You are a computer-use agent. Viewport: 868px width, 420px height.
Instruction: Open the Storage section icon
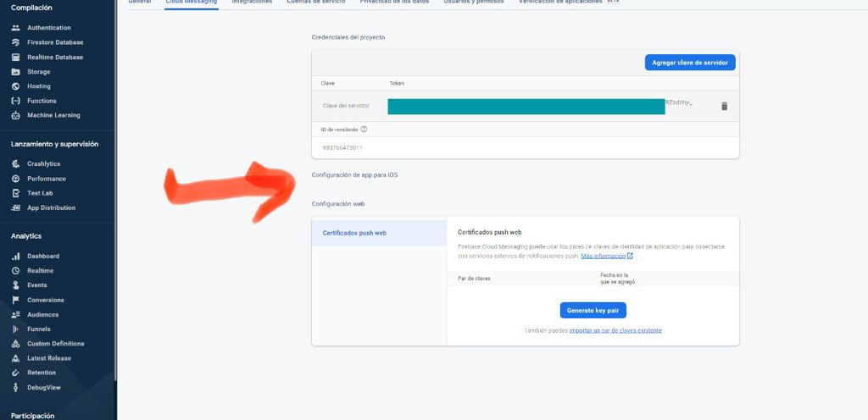click(15, 72)
